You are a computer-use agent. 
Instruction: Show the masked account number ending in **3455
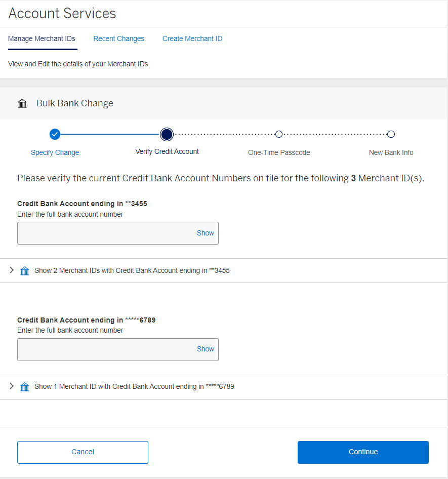pyautogui.click(x=205, y=233)
